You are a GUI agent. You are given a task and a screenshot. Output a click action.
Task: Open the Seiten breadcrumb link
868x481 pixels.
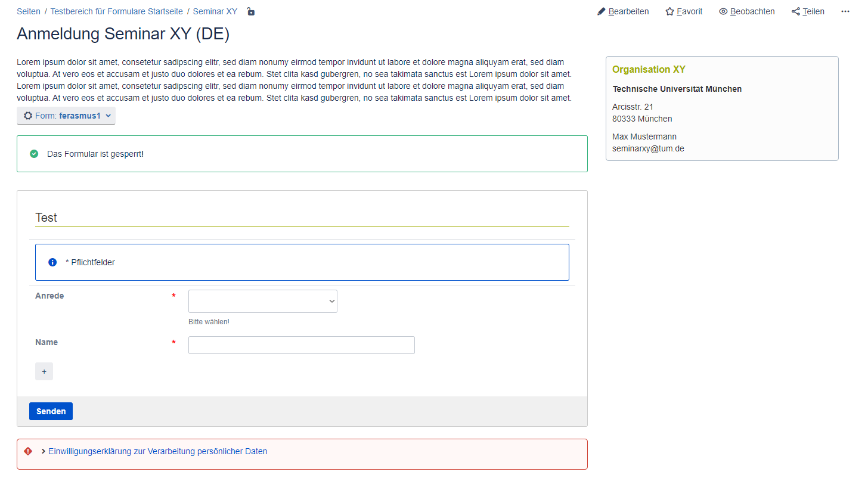pos(29,11)
